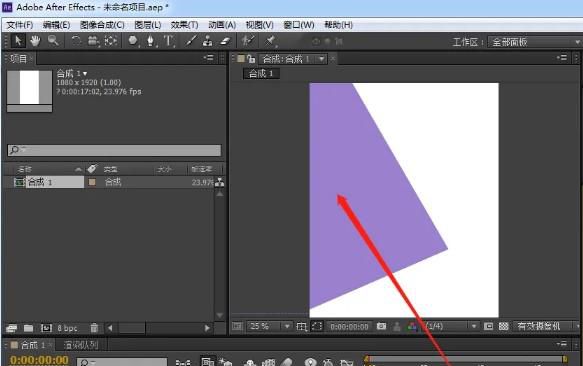
Task: Open the 图层(L) menu
Action: click(148, 25)
